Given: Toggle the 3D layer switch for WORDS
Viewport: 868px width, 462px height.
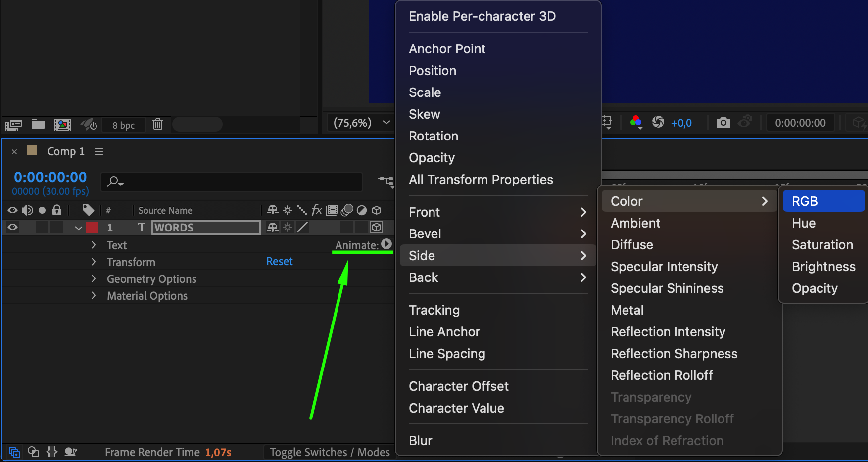Looking at the screenshot, I should pos(377,227).
